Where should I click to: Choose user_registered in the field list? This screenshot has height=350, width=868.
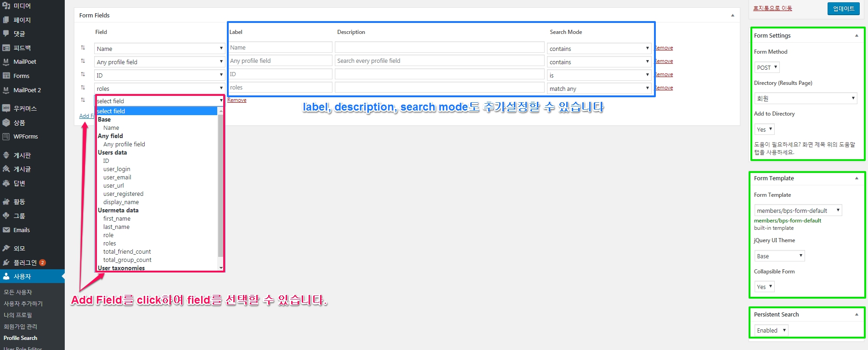[x=123, y=194]
